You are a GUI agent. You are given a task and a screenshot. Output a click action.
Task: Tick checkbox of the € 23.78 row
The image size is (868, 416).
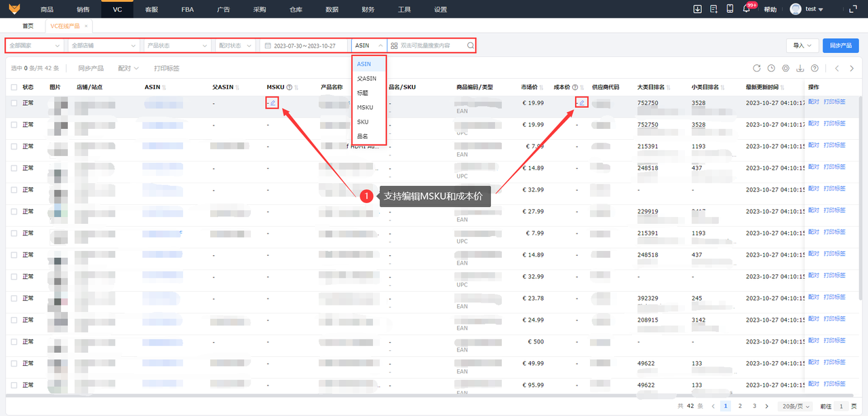[x=14, y=298]
